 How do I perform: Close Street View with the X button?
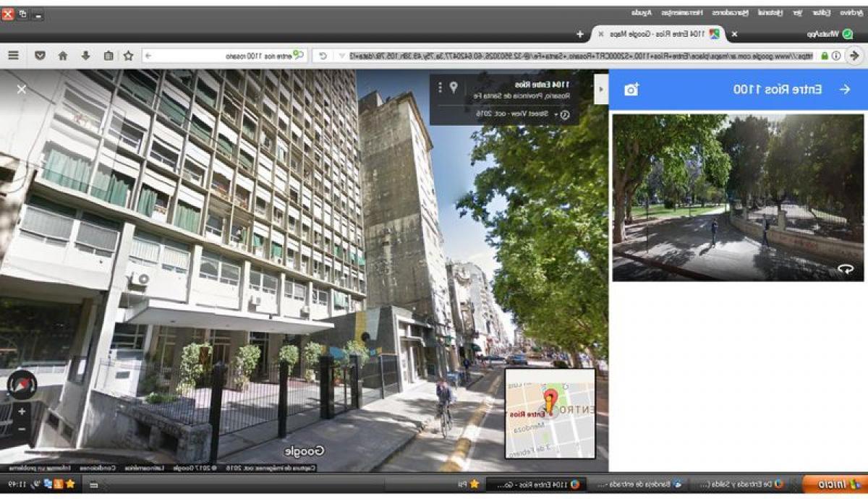(x=22, y=89)
